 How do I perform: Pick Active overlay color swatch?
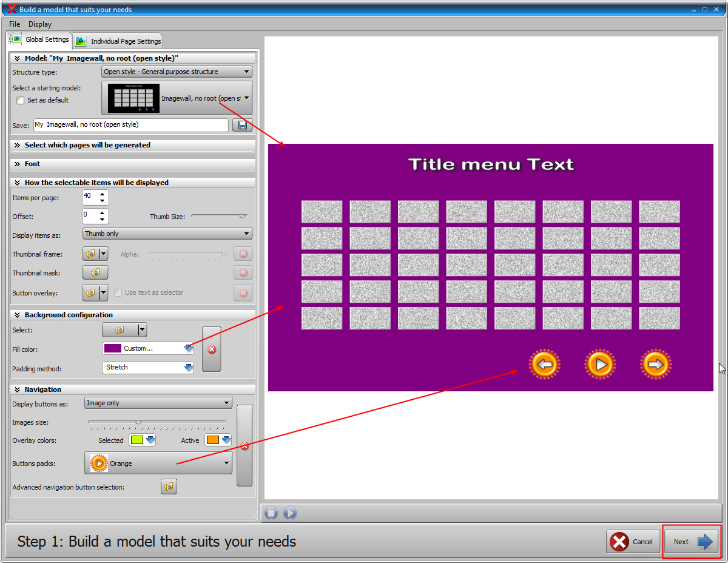click(212, 440)
